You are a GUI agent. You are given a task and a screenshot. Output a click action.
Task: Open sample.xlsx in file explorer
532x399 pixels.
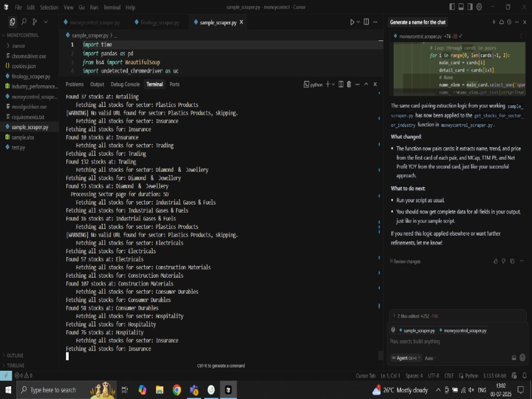[23, 137]
